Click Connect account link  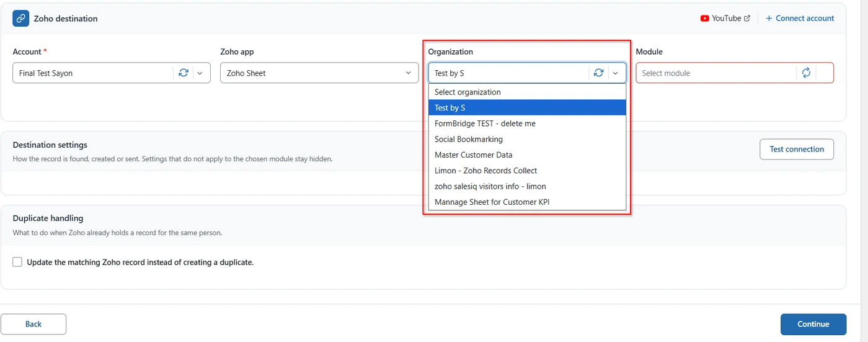point(800,19)
